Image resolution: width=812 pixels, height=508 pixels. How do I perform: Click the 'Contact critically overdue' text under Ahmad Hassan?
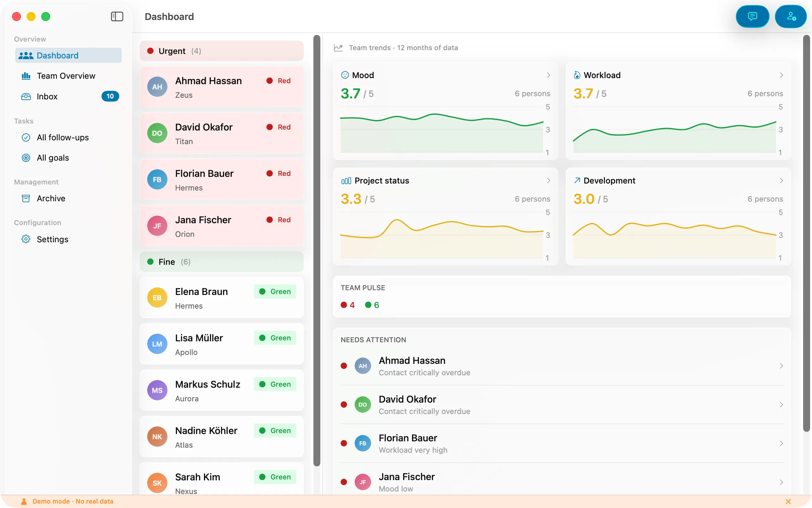(x=424, y=373)
